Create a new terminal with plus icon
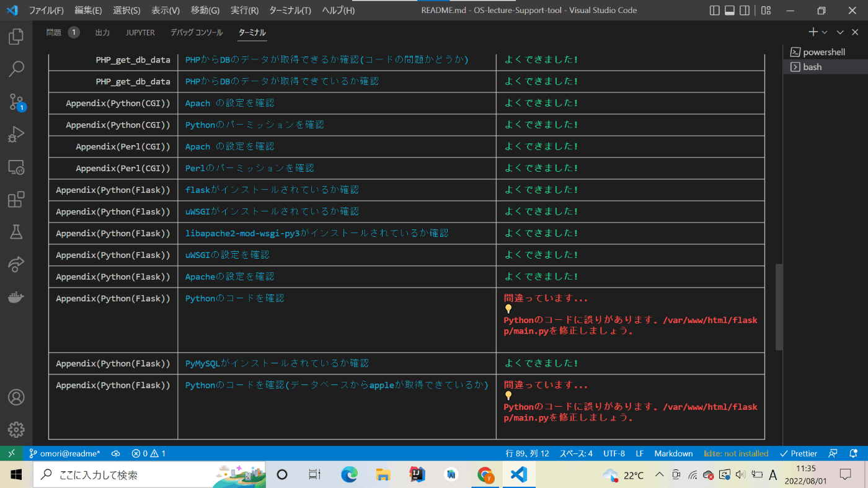The width and height of the screenshot is (868, 488). click(x=813, y=32)
